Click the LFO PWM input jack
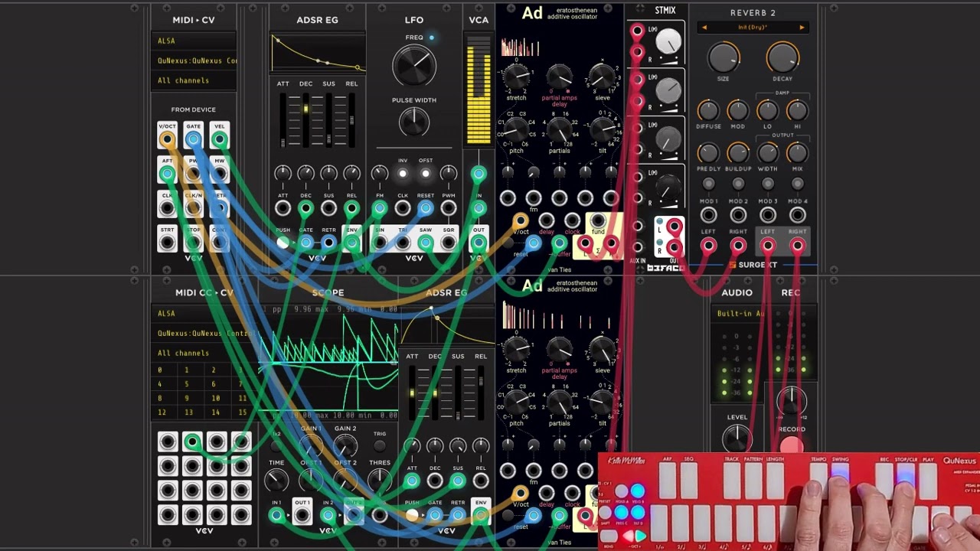Screen dimensions: 980x551 [x=449, y=208]
